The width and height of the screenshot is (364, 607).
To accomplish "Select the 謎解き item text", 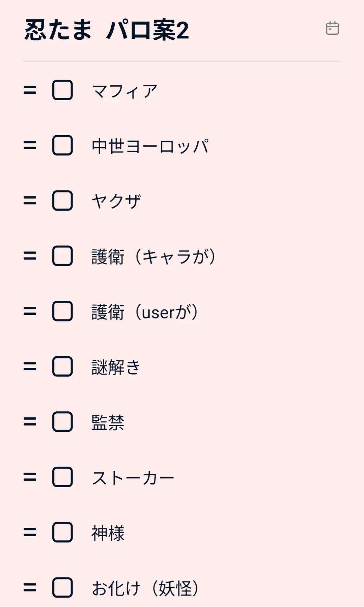I will [116, 367].
